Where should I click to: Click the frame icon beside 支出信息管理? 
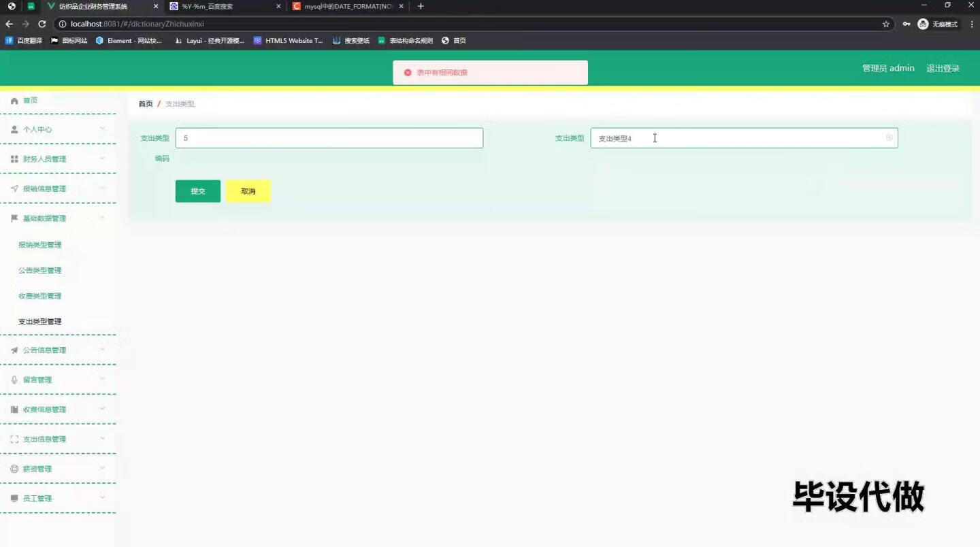14,440
